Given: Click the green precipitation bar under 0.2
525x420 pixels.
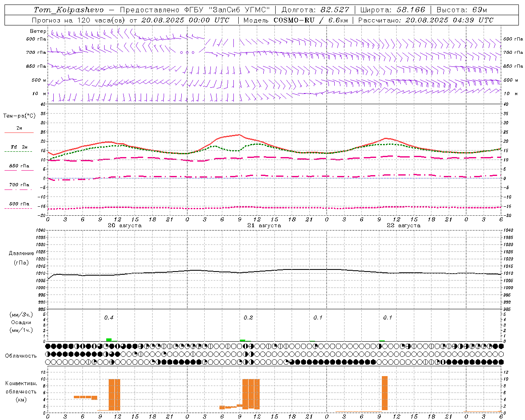Looking at the screenshot, I should tap(242, 340).
